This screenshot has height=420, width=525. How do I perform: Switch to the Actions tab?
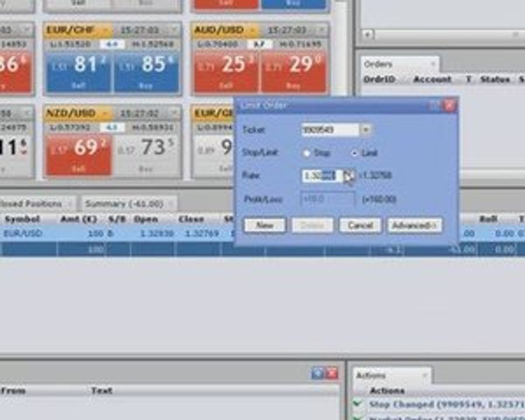pyautogui.click(x=370, y=375)
